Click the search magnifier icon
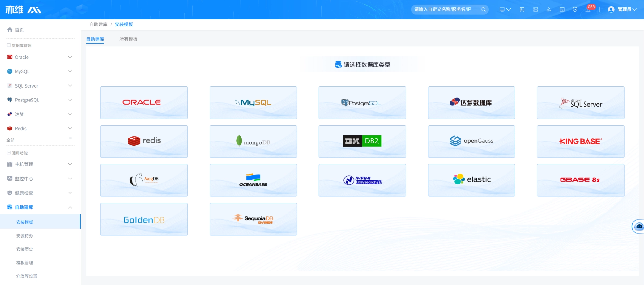The width and height of the screenshot is (644, 285). coord(483,10)
